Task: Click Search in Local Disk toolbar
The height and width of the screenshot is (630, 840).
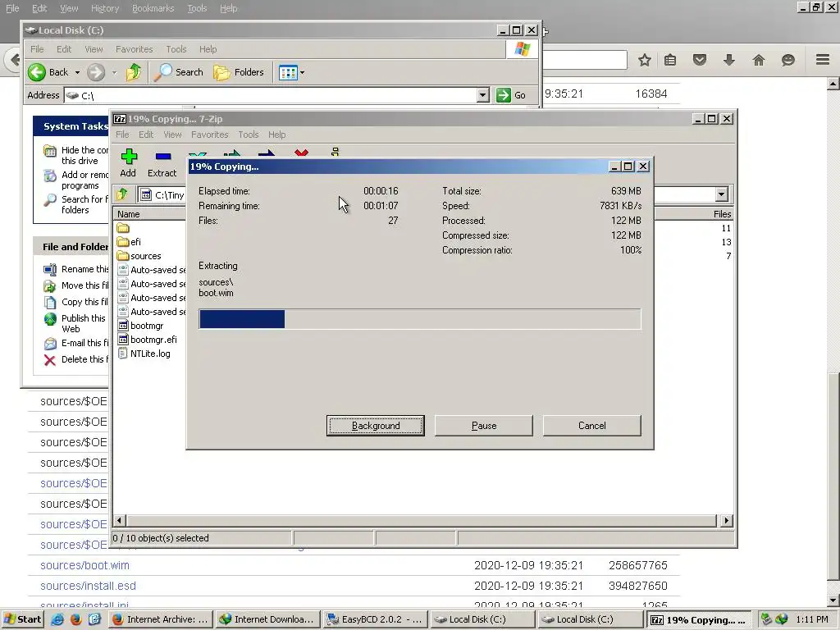Action: click(x=178, y=72)
